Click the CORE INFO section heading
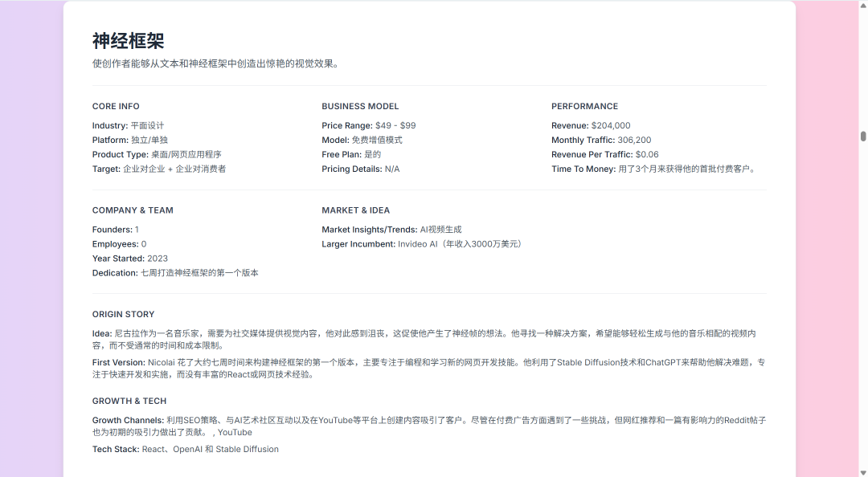 (116, 106)
